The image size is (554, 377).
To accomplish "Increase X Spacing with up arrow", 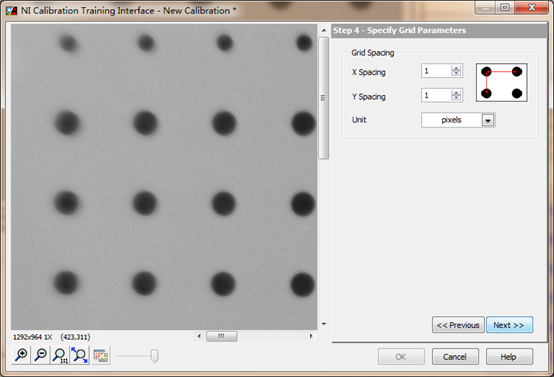I will click(x=456, y=68).
